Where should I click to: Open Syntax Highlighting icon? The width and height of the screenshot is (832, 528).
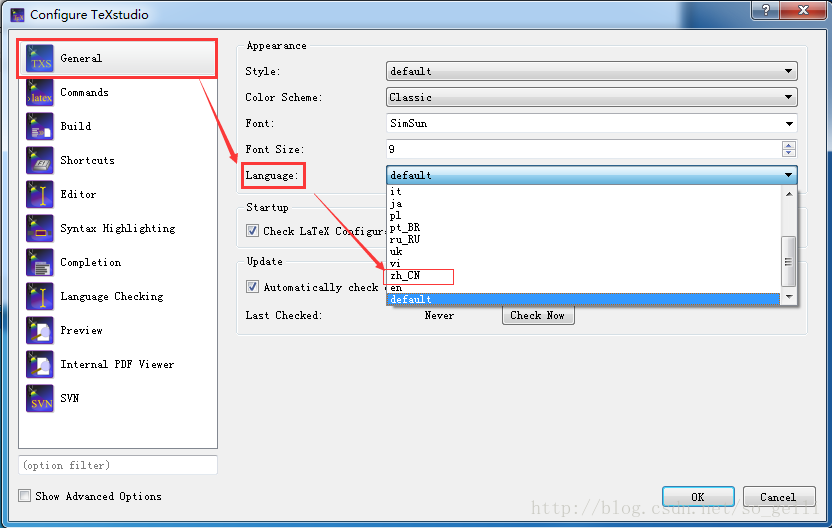[x=40, y=228]
